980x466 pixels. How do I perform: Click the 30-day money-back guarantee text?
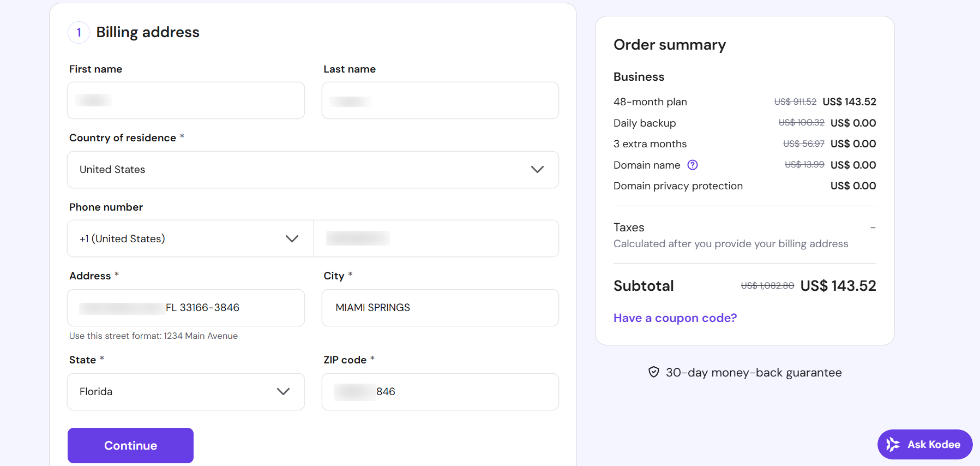754,372
